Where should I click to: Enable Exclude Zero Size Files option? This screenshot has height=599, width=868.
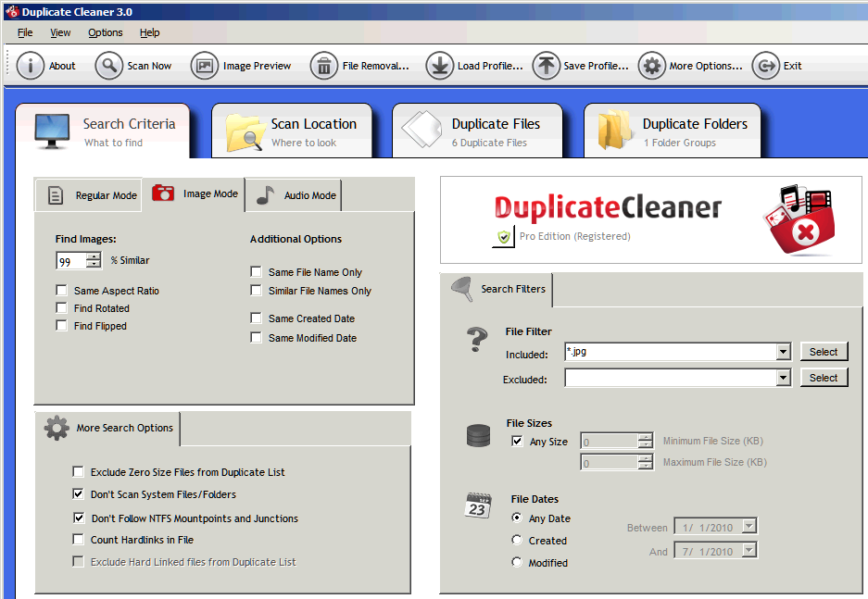[x=78, y=472]
